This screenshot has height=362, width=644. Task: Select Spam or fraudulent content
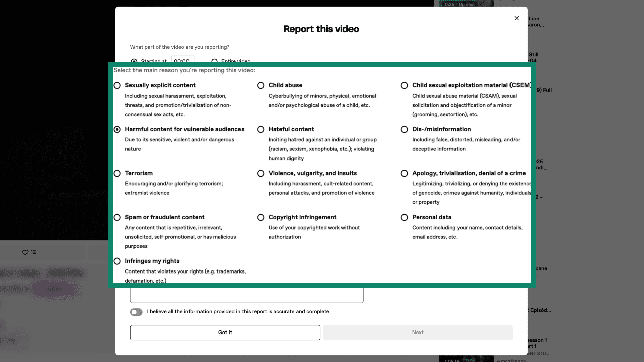point(117,217)
